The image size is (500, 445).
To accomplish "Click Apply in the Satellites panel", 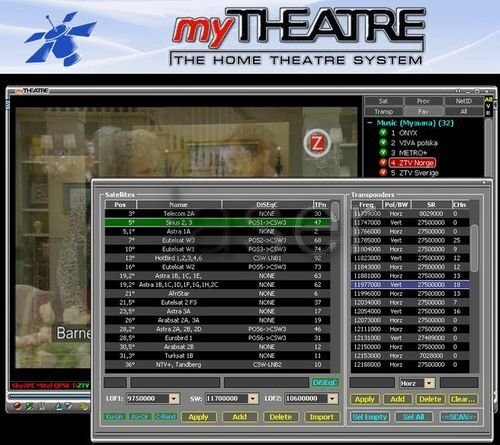I will [198, 417].
